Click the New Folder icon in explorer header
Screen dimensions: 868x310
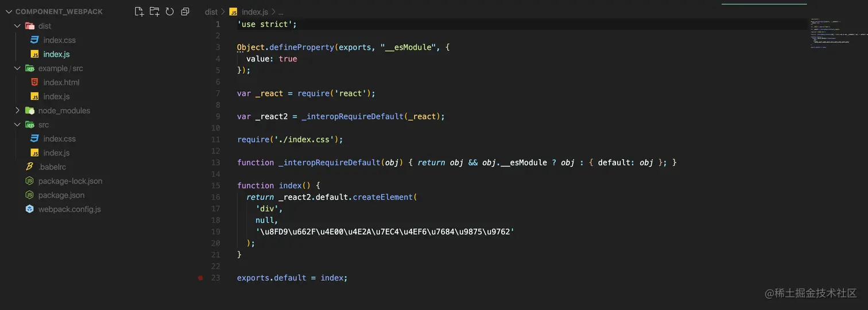pyautogui.click(x=154, y=11)
